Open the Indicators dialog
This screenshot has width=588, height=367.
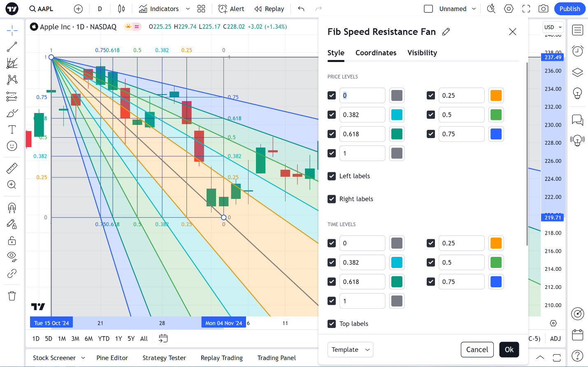[159, 9]
